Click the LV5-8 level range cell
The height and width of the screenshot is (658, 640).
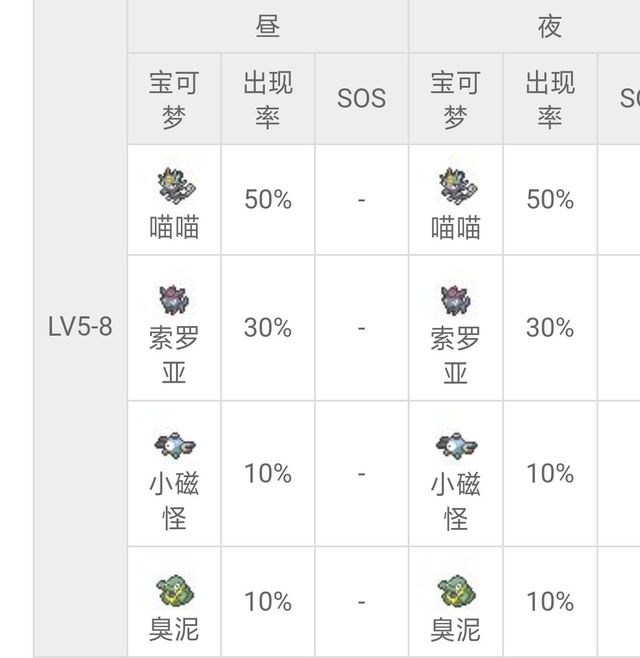(80, 326)
